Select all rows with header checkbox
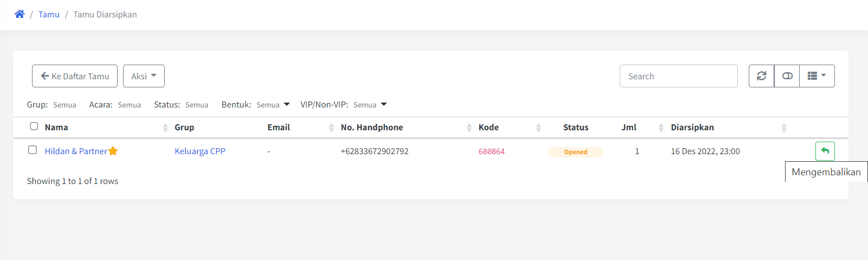This screenshot has width=868, height=260. pos(34,126)
